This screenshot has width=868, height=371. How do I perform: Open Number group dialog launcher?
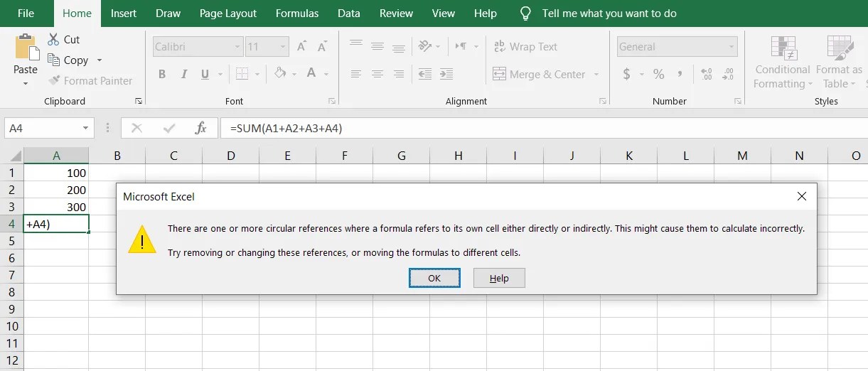point(739,101)
